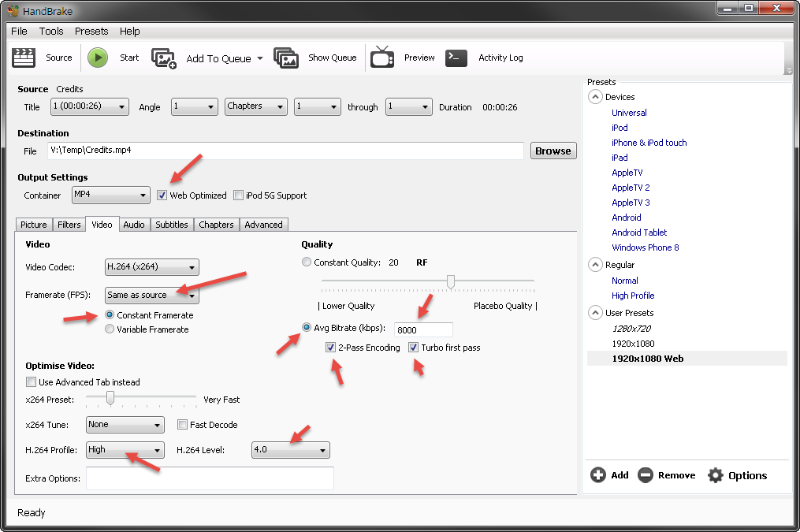Switch to the Filters tab
The height and width of the screenshot is (532, 800).
pos(69,225)
